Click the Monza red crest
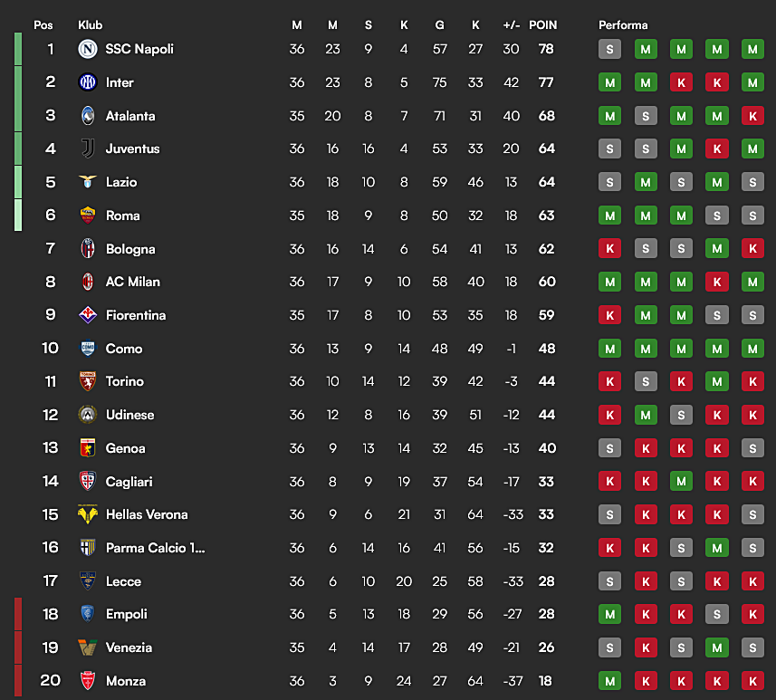The image size is (776, 700). coord(88,681)
